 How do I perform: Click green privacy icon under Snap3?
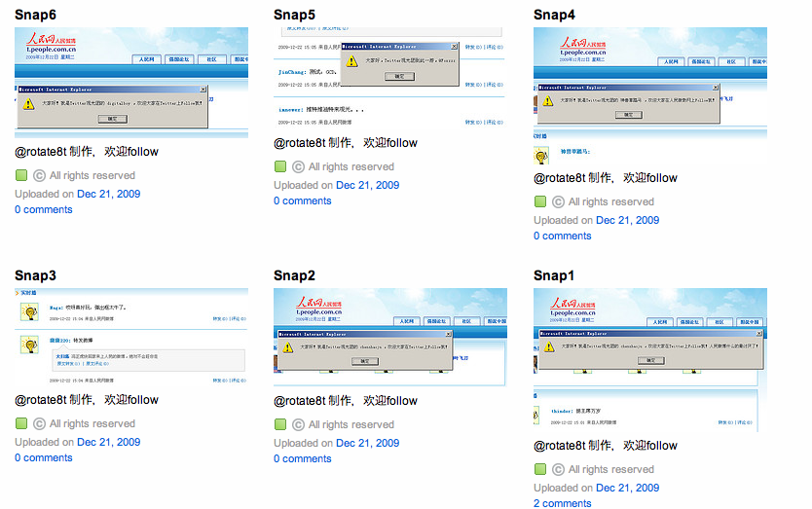pos(21,424)
